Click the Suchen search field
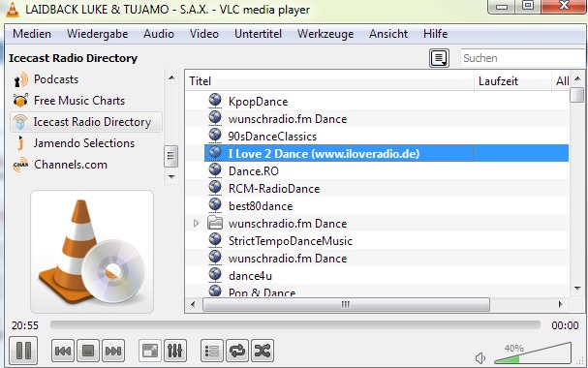The height and width of the screenshot is (368, 588). pyautogui.click(x=523, y=58)
